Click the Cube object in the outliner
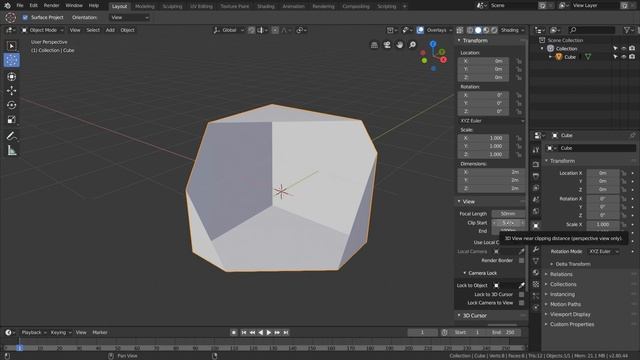 (570, 57)
